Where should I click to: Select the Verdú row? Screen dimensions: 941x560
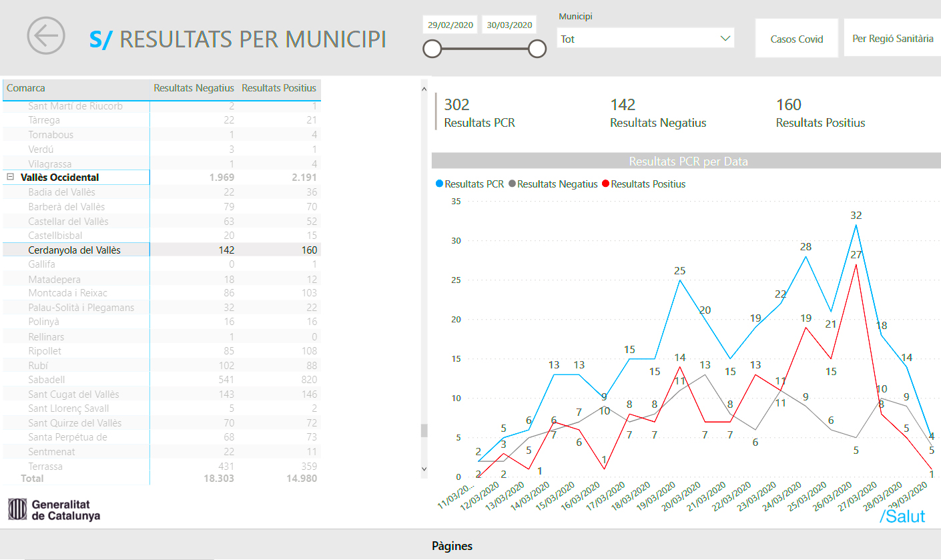pos(162,150)
